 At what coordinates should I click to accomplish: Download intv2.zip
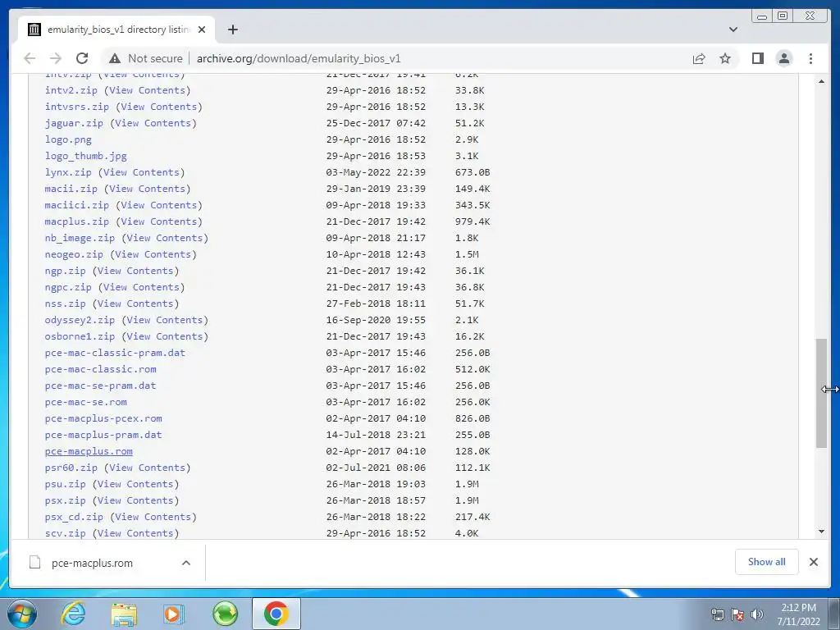[x=71, y=90]
